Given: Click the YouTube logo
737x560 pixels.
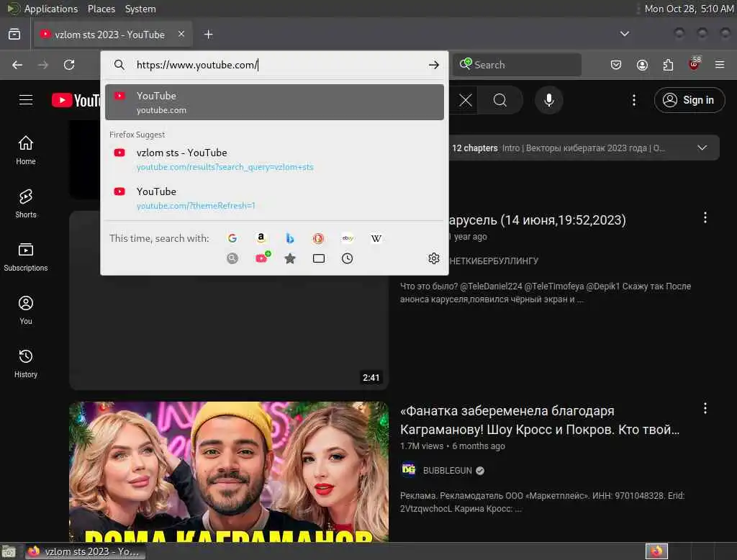Looking at the screenshot, I should coord(76,100).
